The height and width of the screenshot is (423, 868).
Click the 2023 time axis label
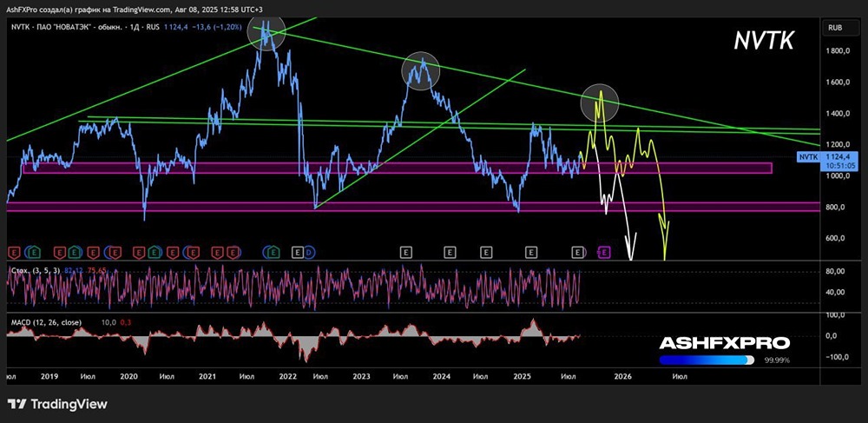coord(361,376)
